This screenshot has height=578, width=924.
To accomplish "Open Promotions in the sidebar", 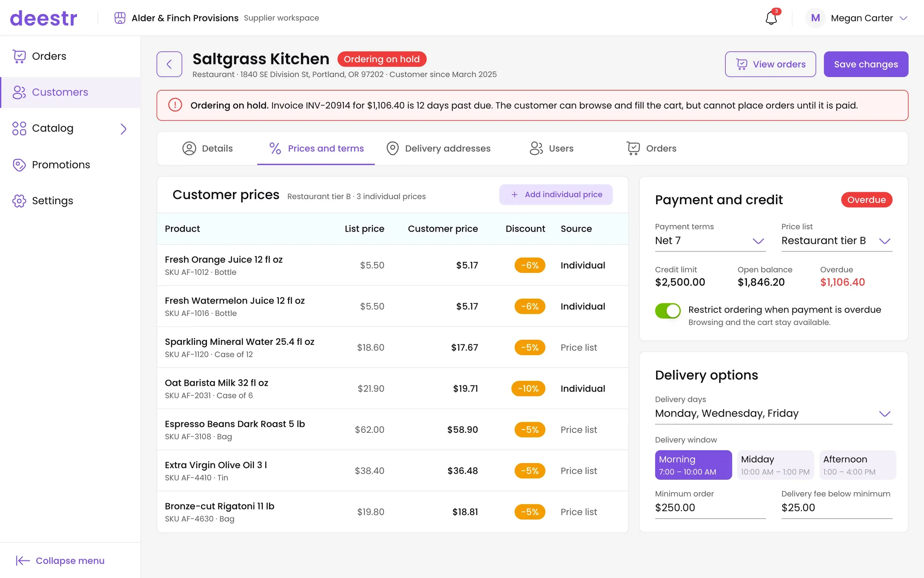I will pos(70,165).
